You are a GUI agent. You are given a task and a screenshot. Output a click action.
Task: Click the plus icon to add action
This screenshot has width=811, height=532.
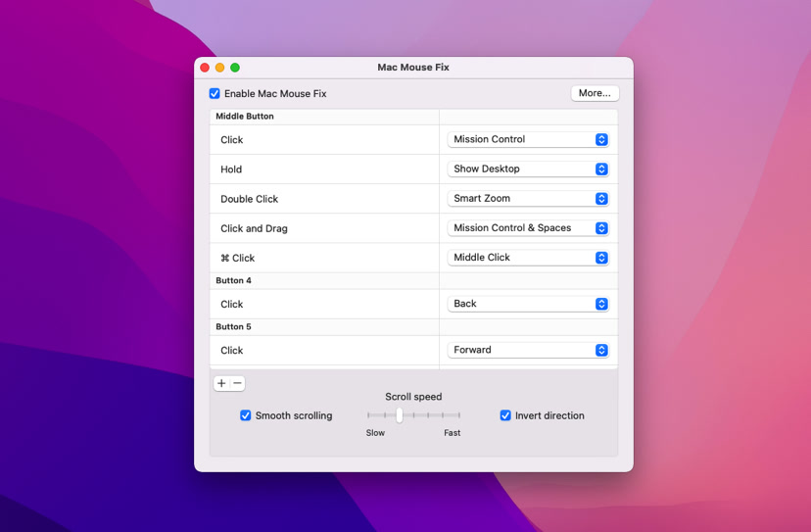[x=221, y=383]
